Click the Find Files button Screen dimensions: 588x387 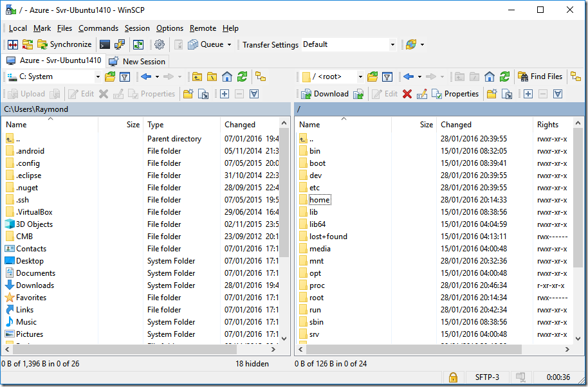[540, 76]
